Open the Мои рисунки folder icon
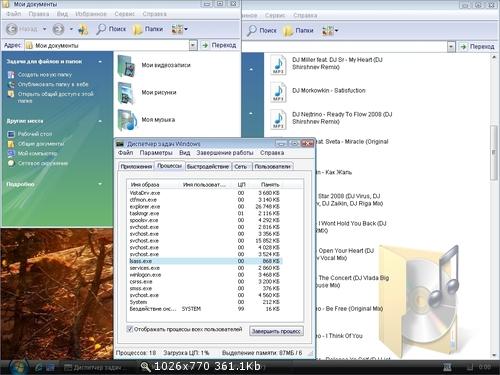 click(126, 93)
